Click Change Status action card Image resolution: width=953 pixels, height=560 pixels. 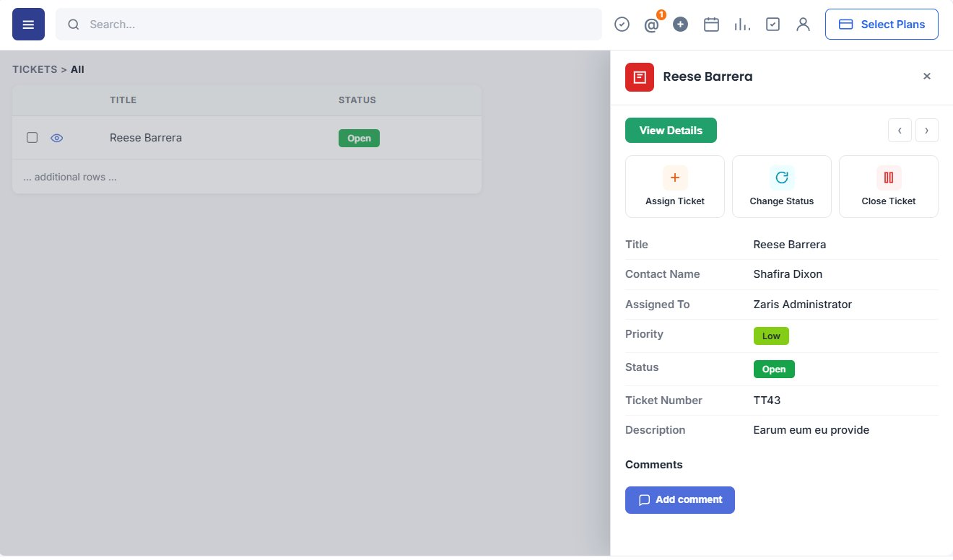click(x=782, y=186)
